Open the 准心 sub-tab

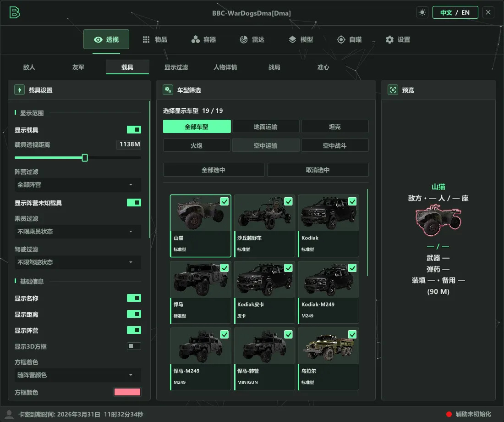[x=323, y=67]
